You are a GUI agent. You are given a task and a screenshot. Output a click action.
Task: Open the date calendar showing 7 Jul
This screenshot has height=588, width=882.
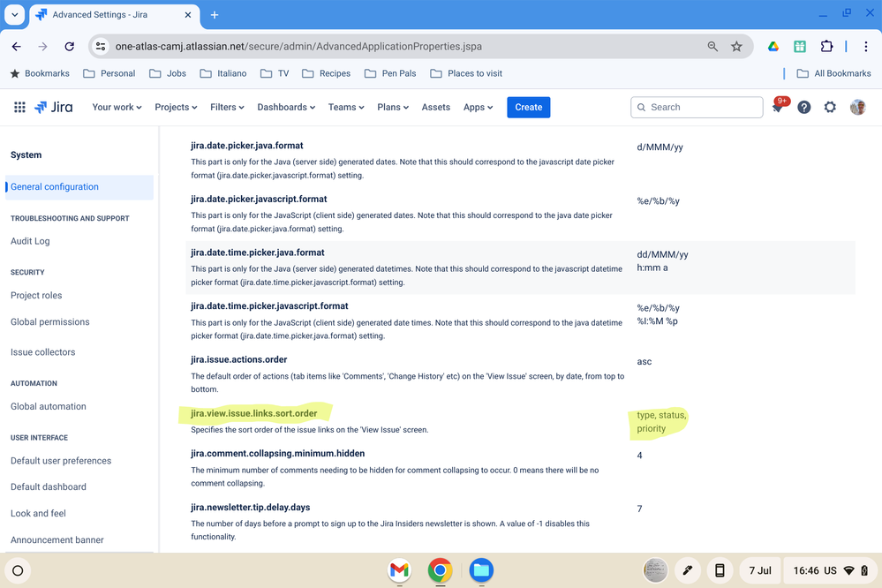click(760, 570)
